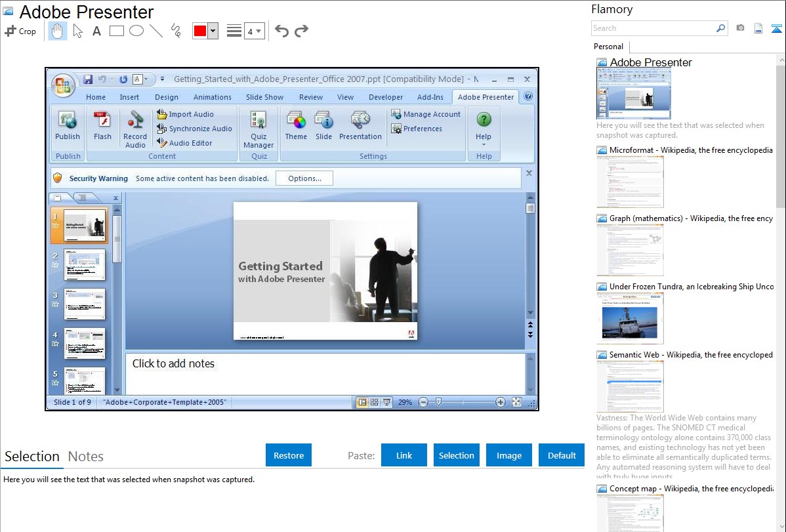Undo the last annotation
786x532 pixels.
tap(281, 31)
